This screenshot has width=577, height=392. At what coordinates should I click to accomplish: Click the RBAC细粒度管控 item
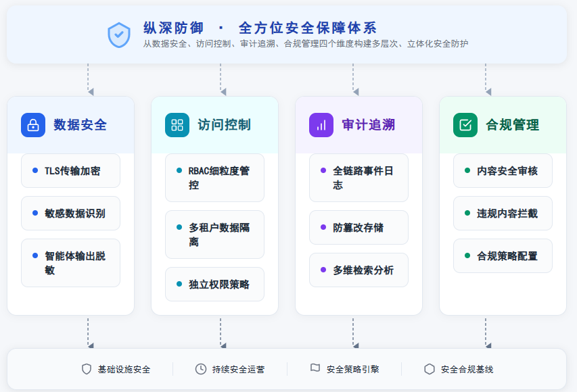click(x=214, y=178)
